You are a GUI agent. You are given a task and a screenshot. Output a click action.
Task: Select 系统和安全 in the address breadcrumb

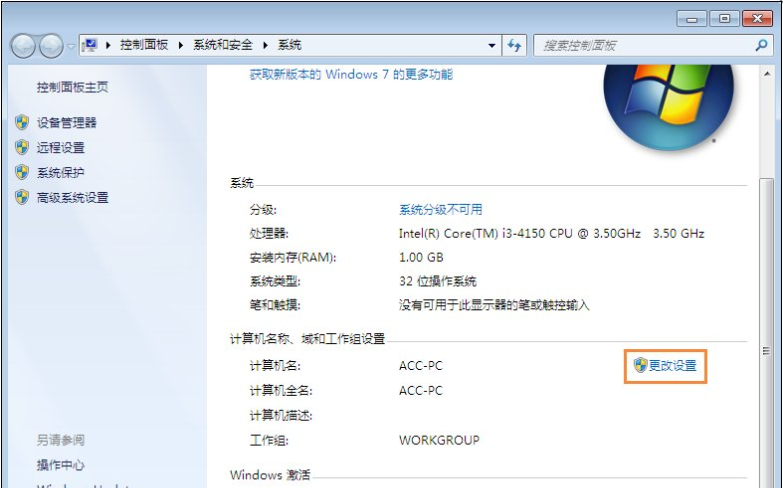point(223,45)
